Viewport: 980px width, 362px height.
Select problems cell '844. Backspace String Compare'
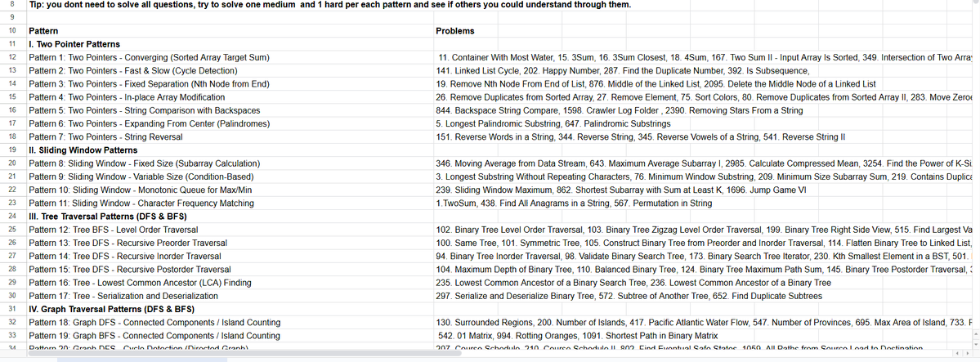pyautogui.click(x=620, y=110)
